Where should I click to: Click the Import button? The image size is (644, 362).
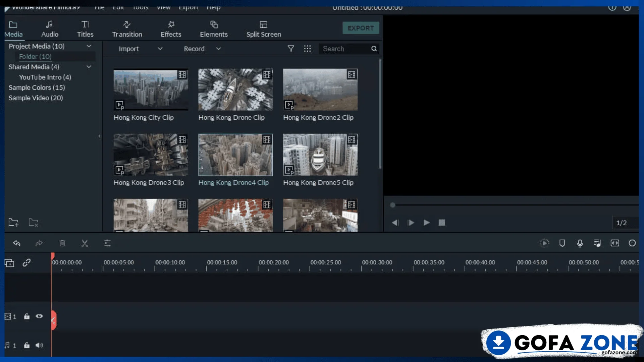pos(129,49)
